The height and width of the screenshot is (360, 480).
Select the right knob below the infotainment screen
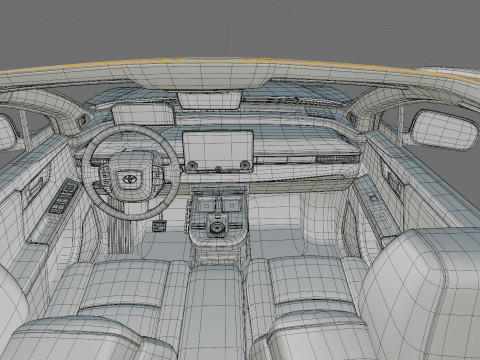coord(244,165)
